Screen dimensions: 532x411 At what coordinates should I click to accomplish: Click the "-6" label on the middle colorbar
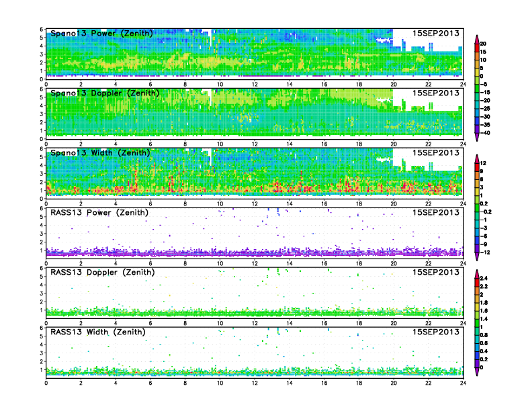484,236
